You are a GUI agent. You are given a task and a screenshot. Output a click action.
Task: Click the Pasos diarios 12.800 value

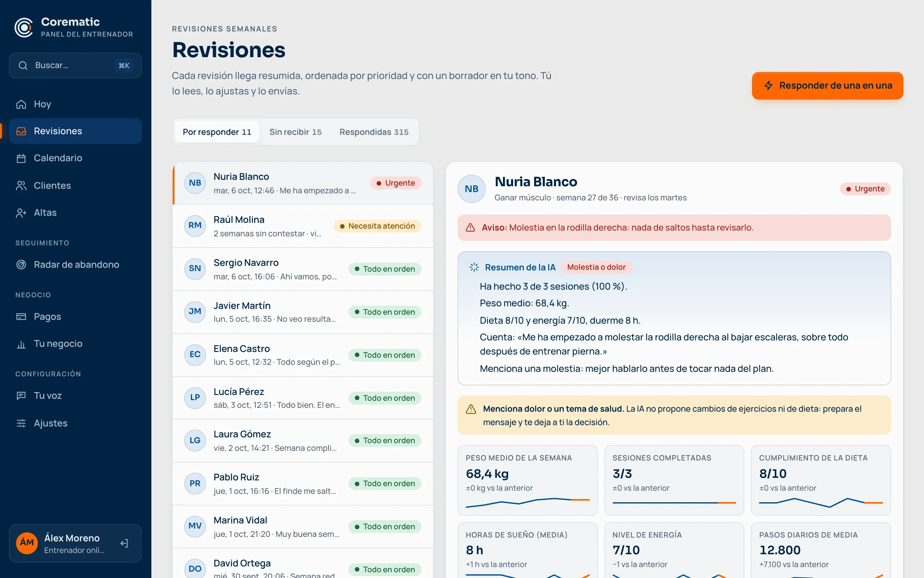(x=780, y=550)
